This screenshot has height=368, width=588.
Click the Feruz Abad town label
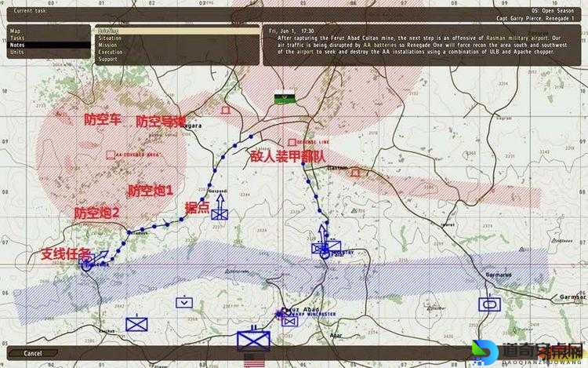(x=300, y=309)
